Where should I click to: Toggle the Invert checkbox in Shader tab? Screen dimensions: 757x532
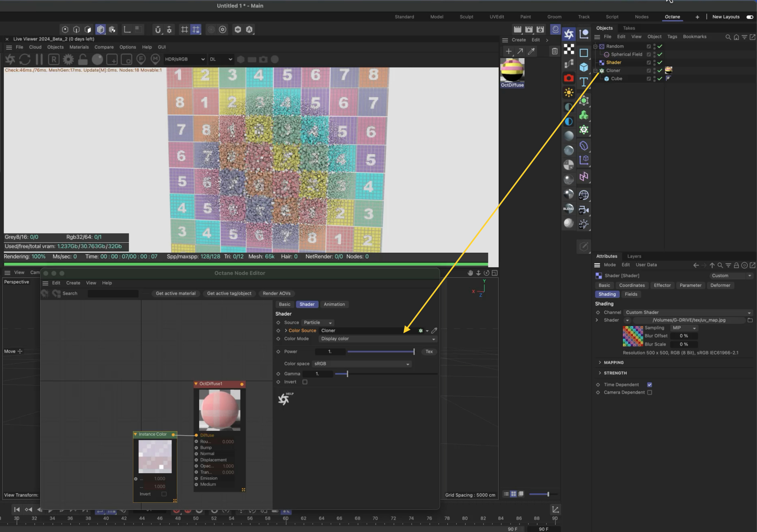(x=305, y=382)
